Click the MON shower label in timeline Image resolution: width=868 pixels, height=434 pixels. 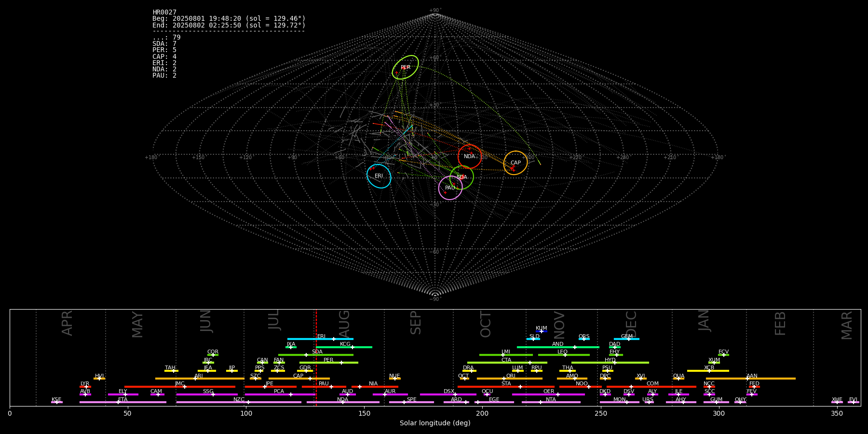click(620, 400)
